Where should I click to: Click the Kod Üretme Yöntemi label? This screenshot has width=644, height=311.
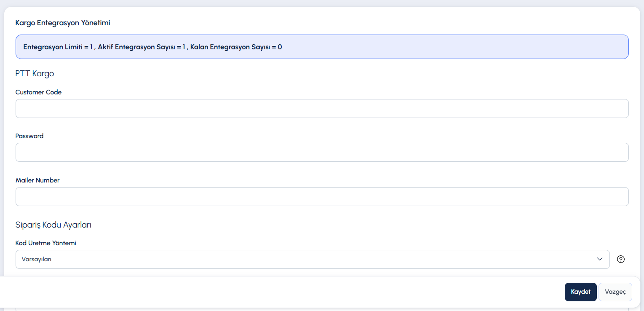click(46, 243)
